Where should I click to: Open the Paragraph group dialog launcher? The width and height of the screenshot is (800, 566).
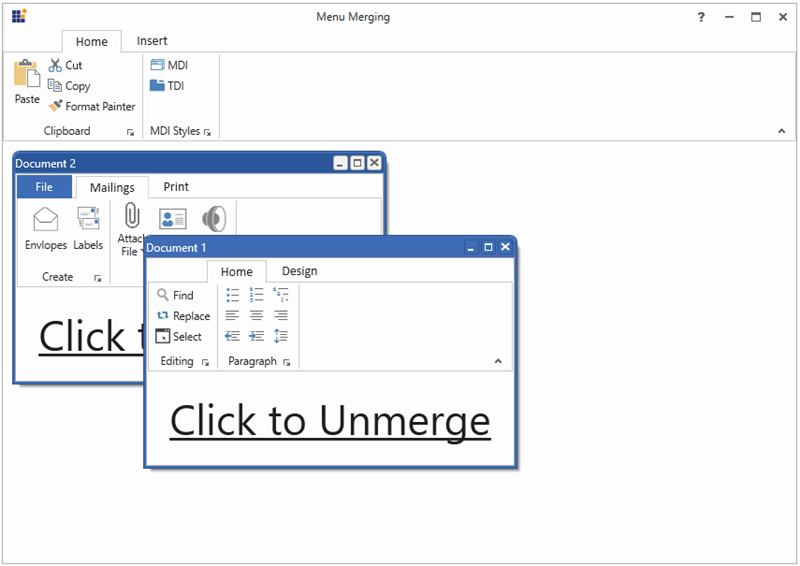[287, 362]
